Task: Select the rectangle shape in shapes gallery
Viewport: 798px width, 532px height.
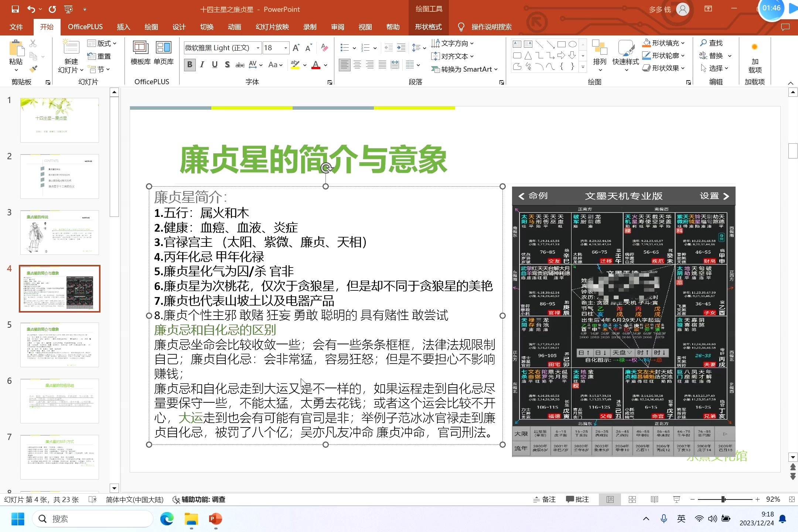Action: [562, 44]
